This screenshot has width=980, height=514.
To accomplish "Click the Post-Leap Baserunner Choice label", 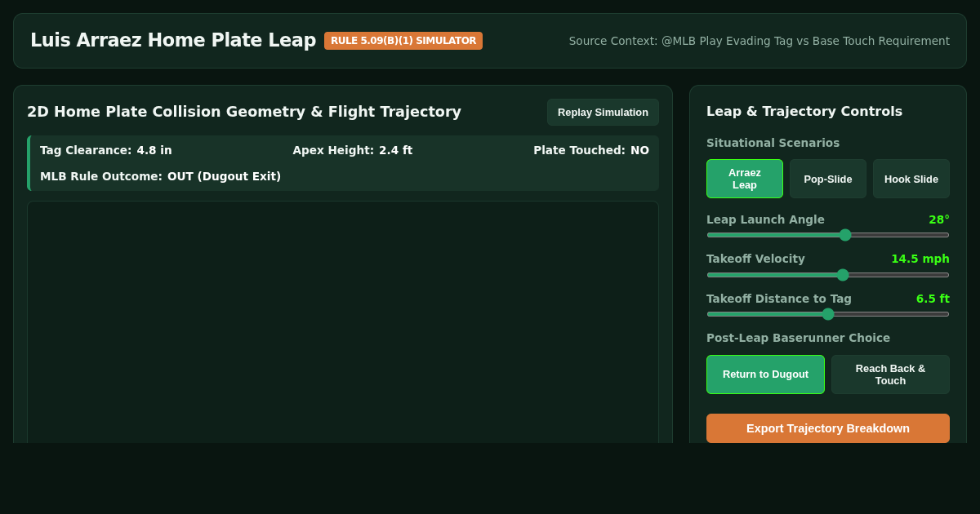I will click(798, 338).
